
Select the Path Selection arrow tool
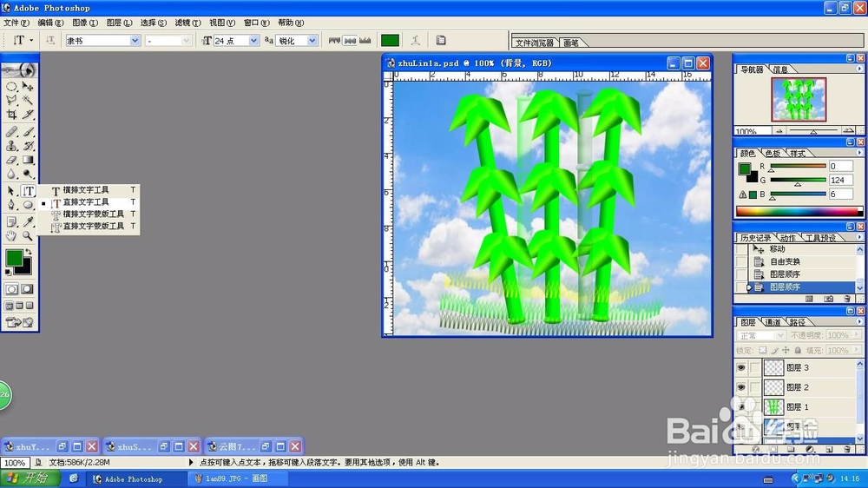[11, 191]
